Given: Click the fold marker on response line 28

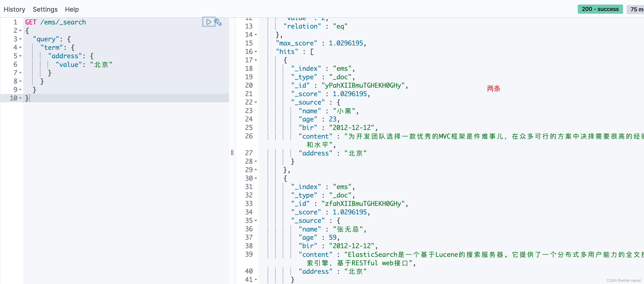Looking at the screenshot, I should [256, 161].
